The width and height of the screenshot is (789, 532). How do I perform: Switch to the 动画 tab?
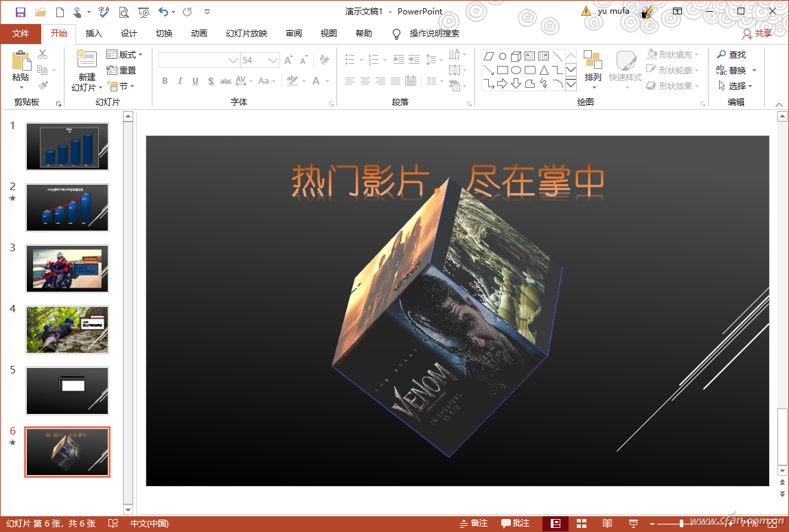pyautogui.click(x=199, y=34)
